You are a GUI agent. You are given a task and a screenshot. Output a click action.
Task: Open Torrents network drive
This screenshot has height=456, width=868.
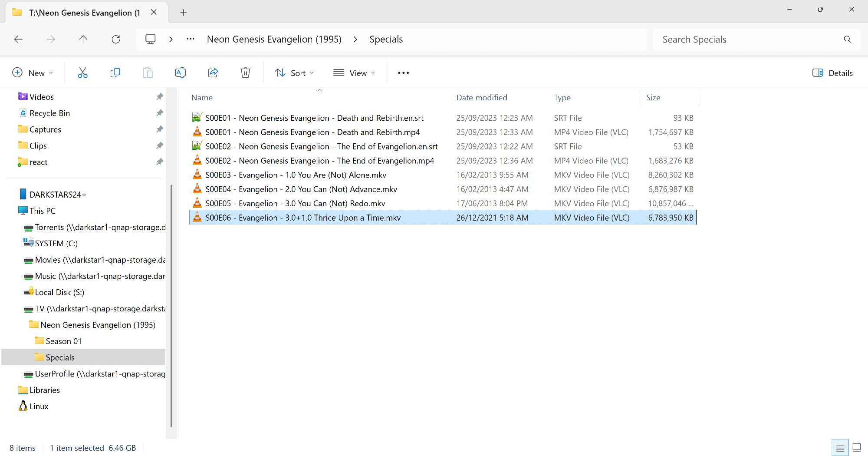(x=100, y=227)
